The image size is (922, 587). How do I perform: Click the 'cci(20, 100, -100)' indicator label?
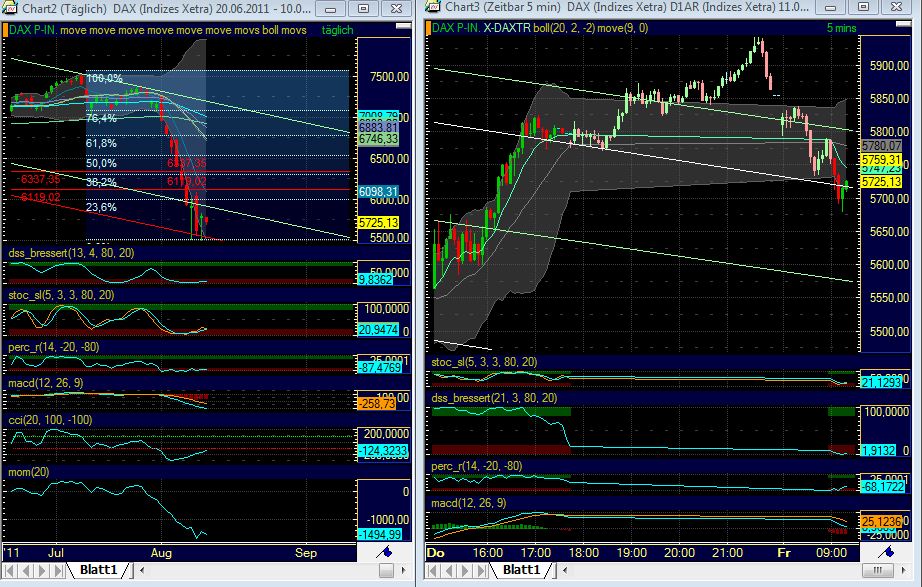(50, 420)
